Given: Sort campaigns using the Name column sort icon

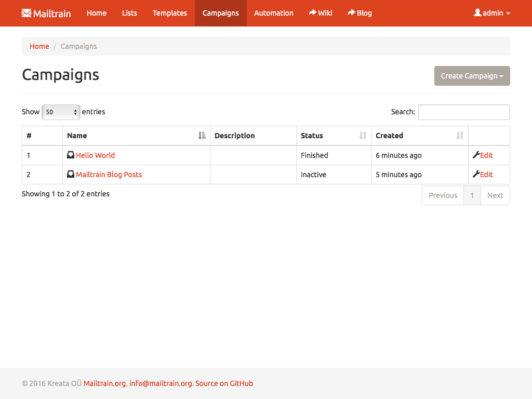Looking at the screenshot, I should (202, 136).
